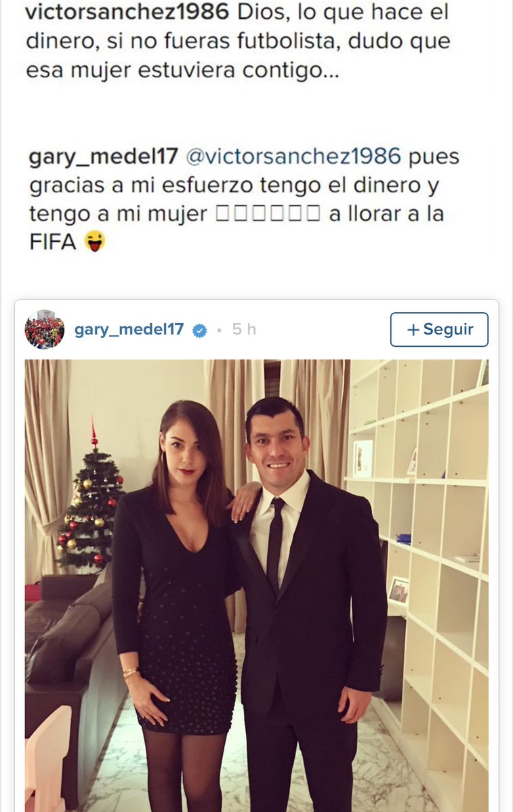Click the blue verified badge icon
The image size is (513, 812).
click(199, 330)
